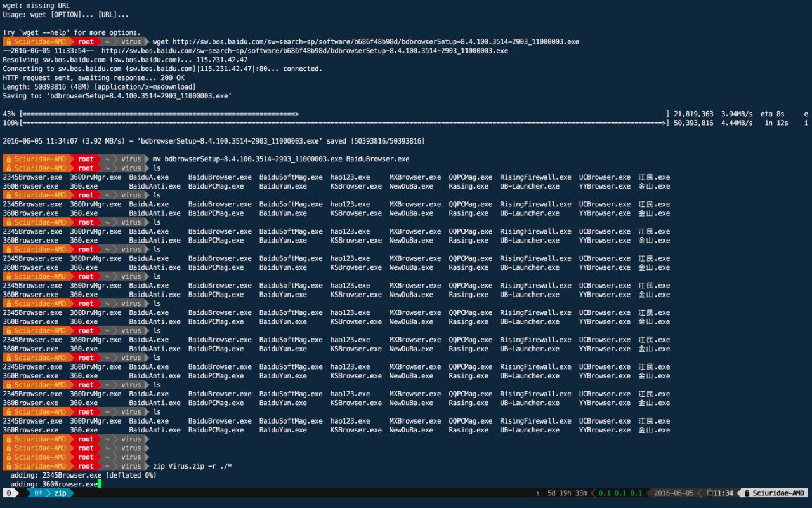
Task: Click the green terminal cursor block
Action: tap(100, 485)
